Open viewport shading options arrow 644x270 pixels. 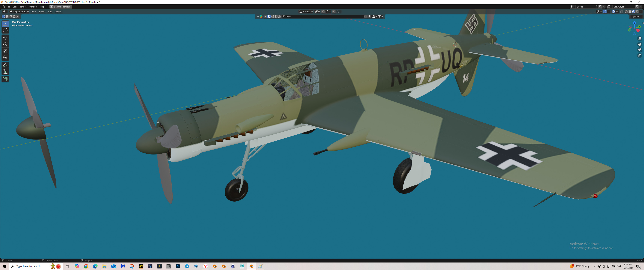pos(641,12)
